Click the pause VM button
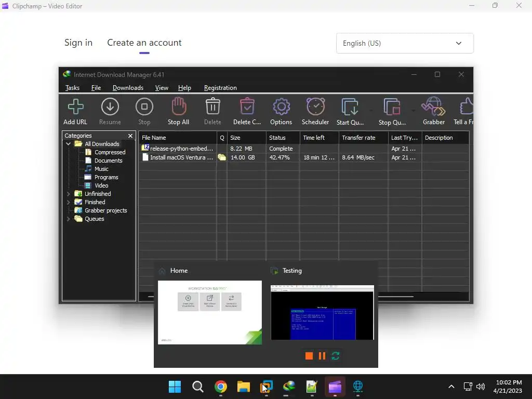 click(322, 355)
